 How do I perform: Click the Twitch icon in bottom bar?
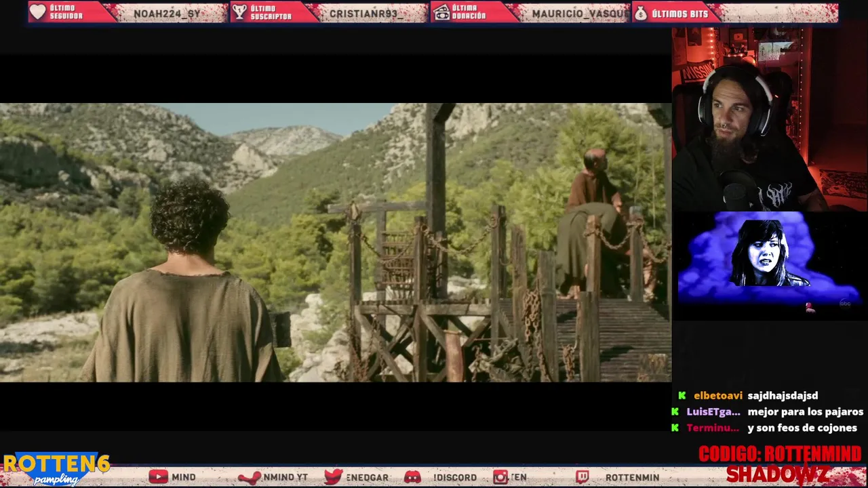pos(583,477)
